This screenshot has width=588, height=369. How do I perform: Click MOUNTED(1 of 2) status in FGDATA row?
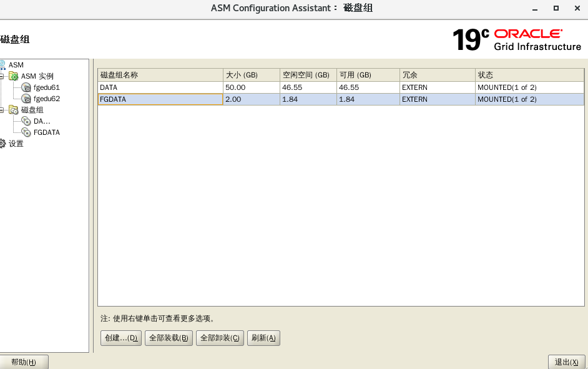point(530,99)
